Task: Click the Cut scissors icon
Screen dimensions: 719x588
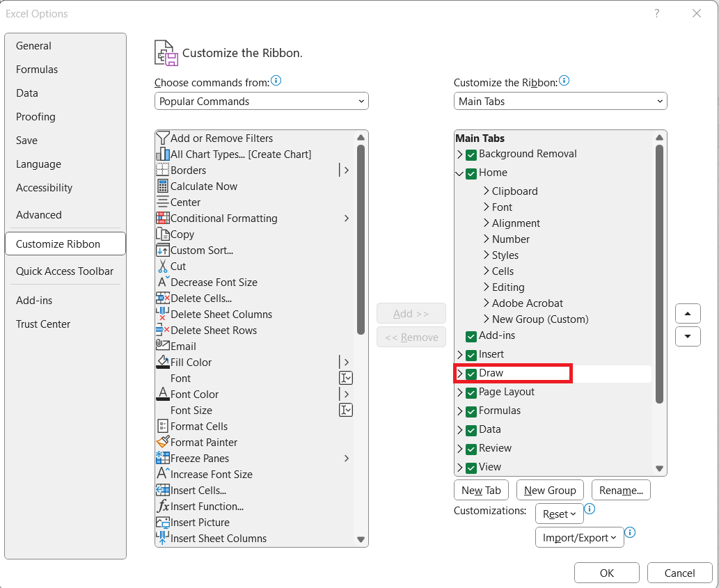Action: tap(163, 267)
